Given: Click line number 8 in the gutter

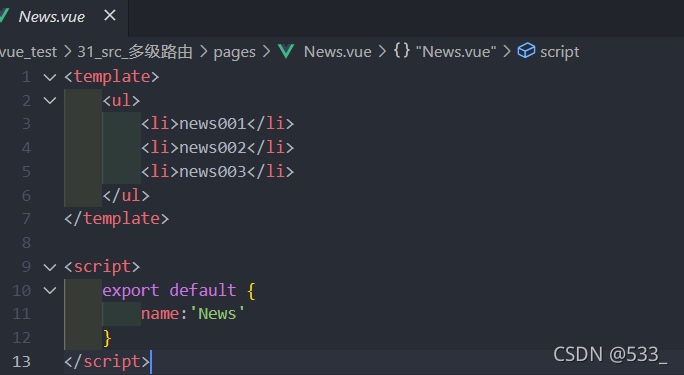Looking at the screenshot, I should [x=26, y=242].
